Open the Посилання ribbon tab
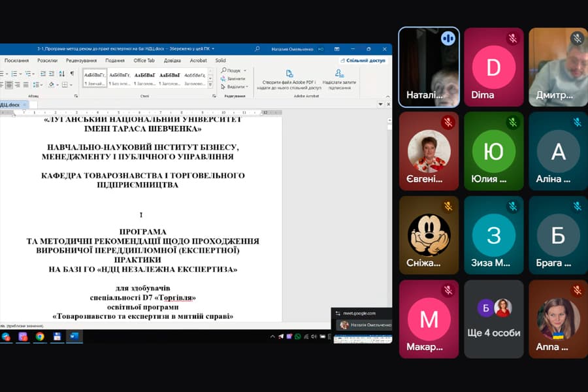Viewport: 588px width, 392px height. click(x=16, y=60)
